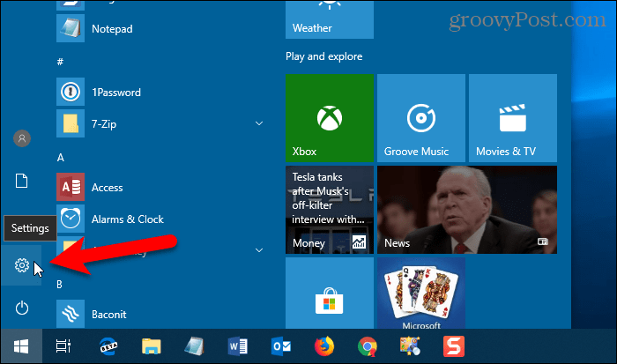617x364 pixels.
Task: Open the News live tile
Action: (467, 210)
